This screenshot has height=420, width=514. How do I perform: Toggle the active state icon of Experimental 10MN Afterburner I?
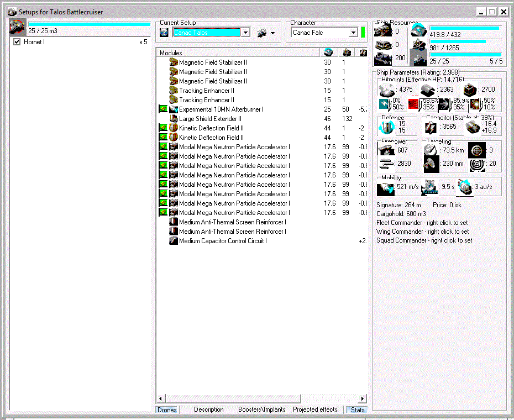coord(163,109)
